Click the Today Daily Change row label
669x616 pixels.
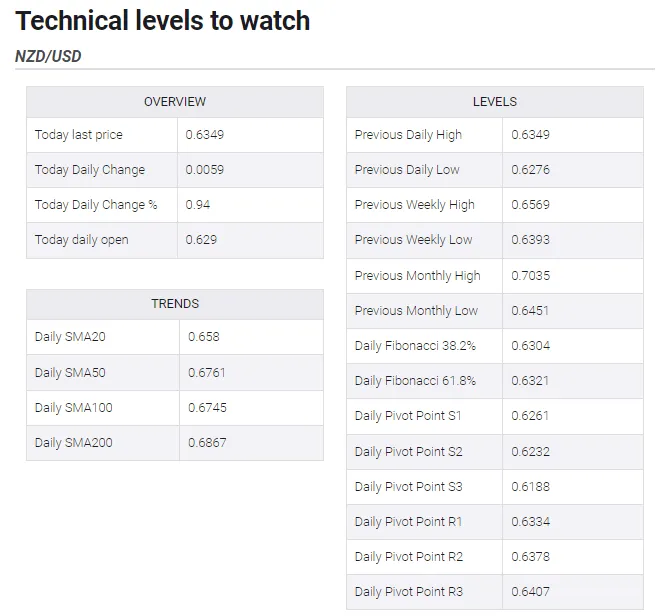pyautogui.click(x=90, y=170)
